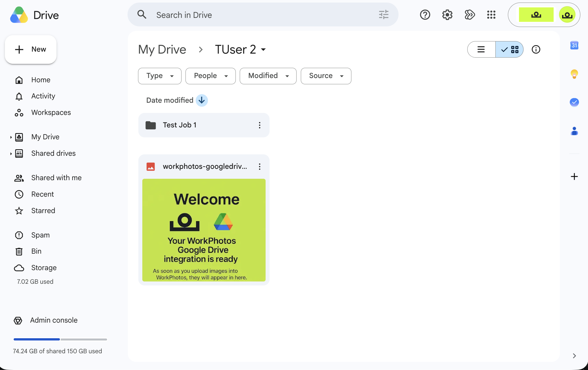588x370 pixels.
Task: Select the grid layout view
Action: point(510,49)
